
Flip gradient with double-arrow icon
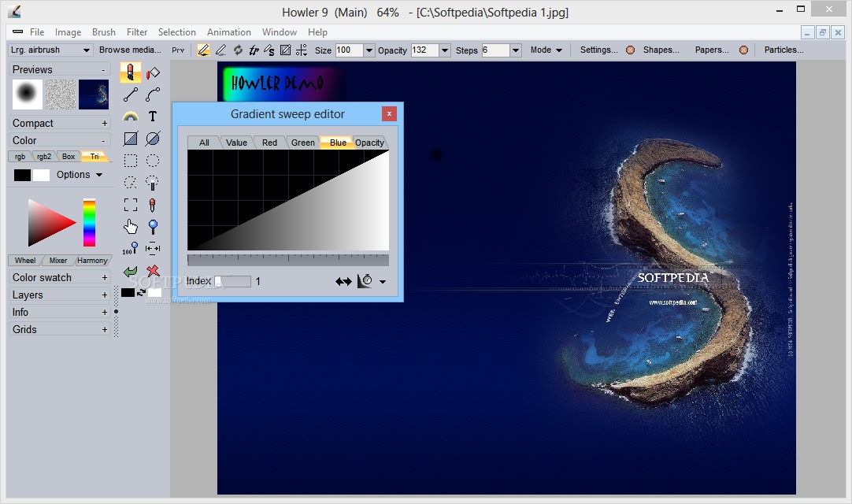click(343, 281)
